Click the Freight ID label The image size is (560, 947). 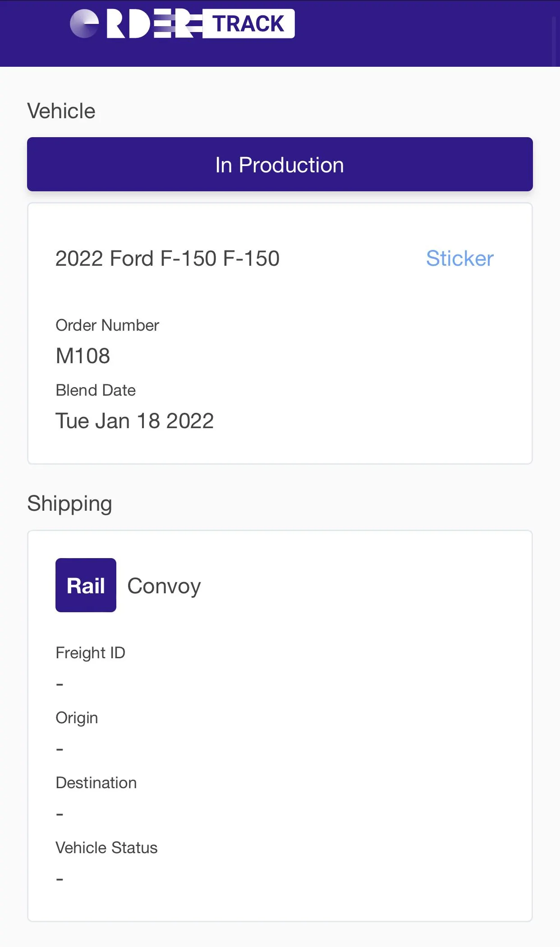[x=90, y=653]
